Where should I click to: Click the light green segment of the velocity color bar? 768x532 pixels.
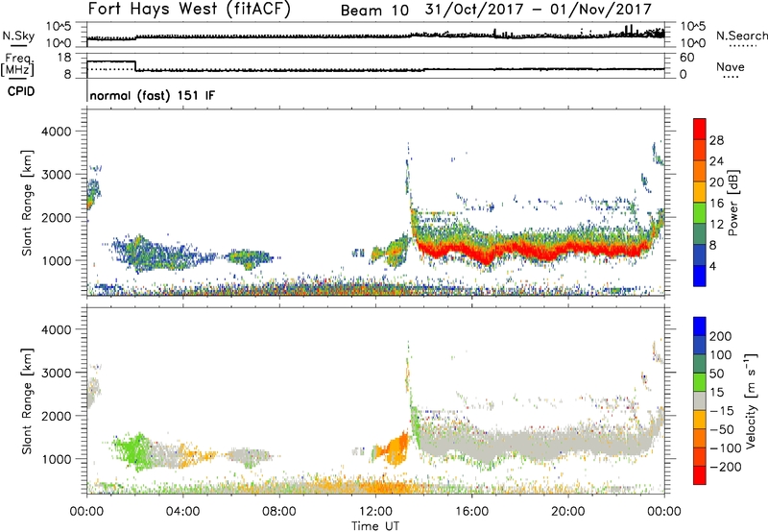pos(700,382)
